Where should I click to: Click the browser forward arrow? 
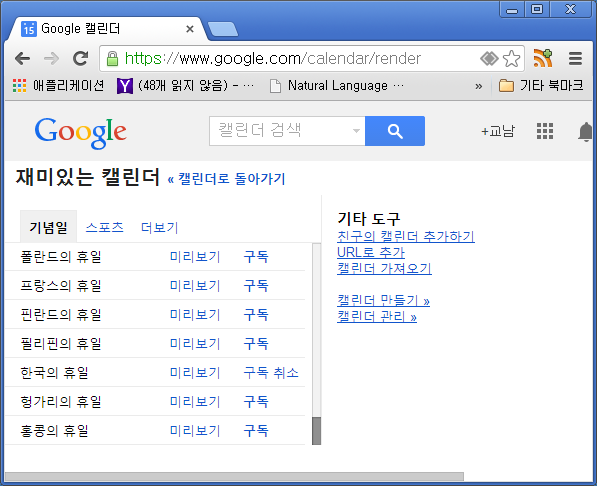click(51, 59)
